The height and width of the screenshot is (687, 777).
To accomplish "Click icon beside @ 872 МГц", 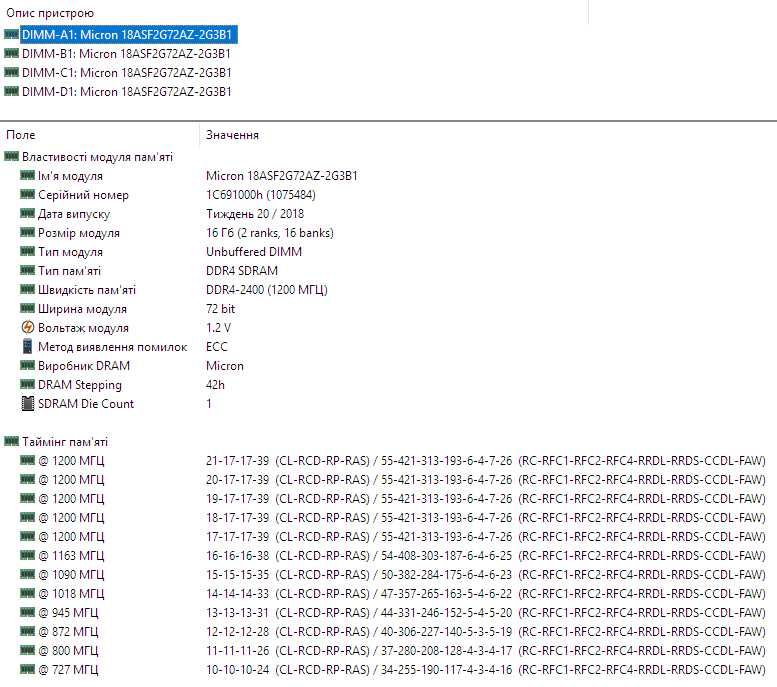I will pyautogui.click(x=27, y=631).
